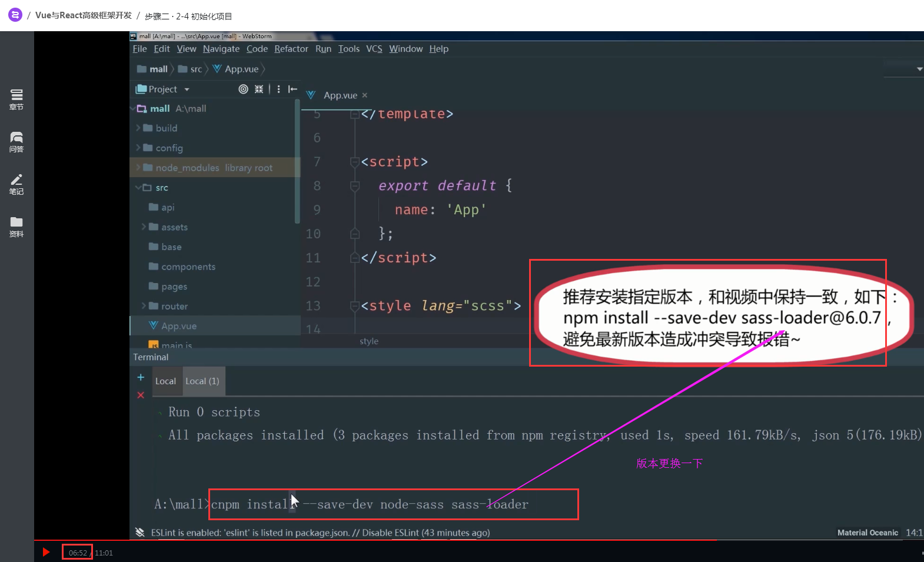Click the 步骤二 · 2-4 初始化项目 breadcrumb
Image resolution: width=924 pixels, height=562 pixels.
(x=188, y=16)
